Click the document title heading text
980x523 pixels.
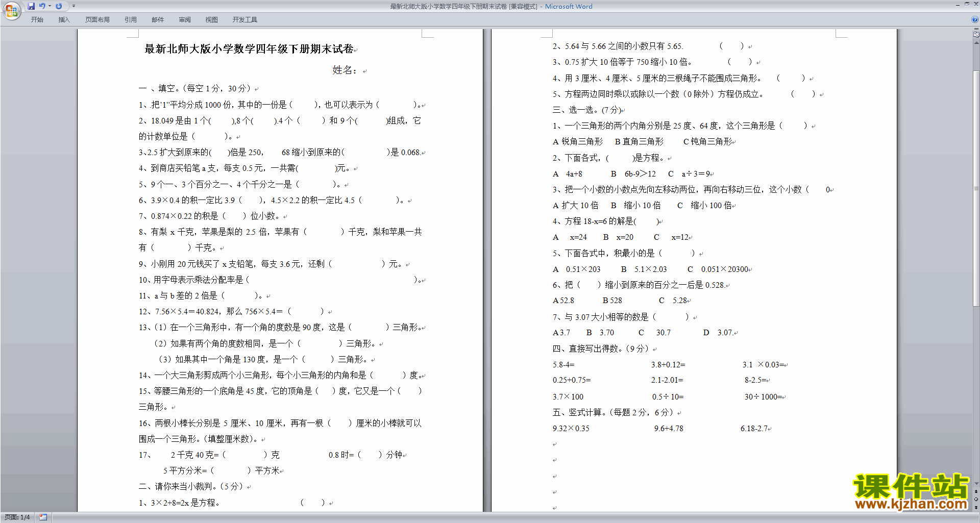click(x=249, y=49)
